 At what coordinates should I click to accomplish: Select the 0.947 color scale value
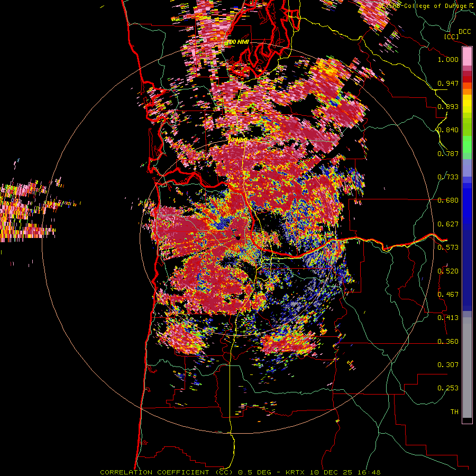[448, 83]
